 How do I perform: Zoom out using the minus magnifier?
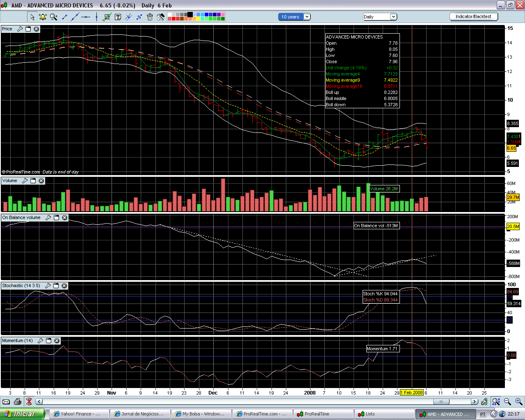coord(507,402)
